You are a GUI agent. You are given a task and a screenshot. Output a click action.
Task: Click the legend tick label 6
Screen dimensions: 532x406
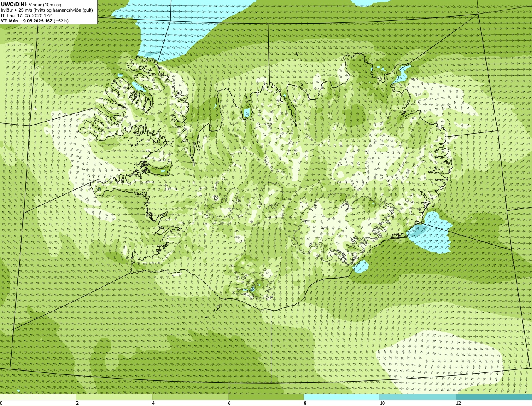coord(229,403)
